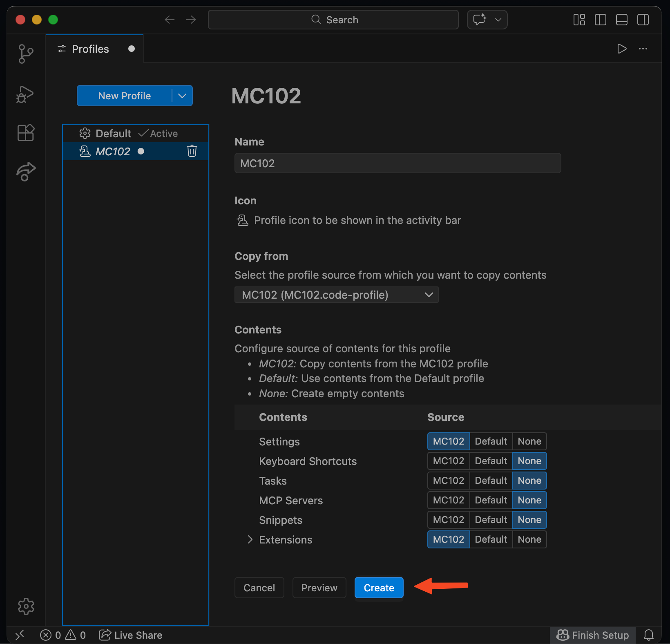Open the Copy from profile dropdown

(336, 295)
